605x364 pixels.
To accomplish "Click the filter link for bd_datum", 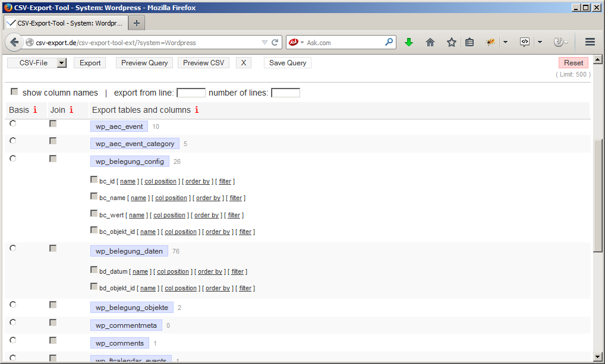I will [237, 271].
